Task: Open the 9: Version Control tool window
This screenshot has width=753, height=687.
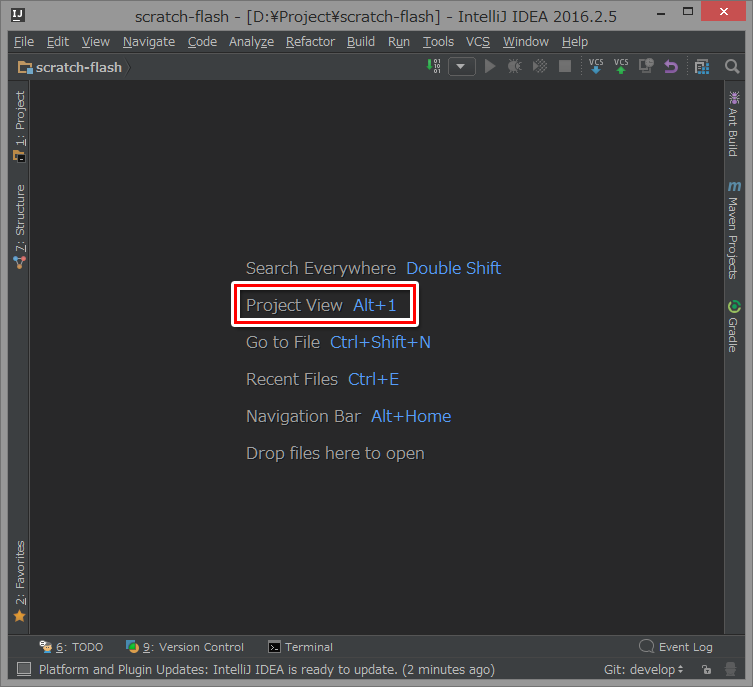Action: click(x=185, y=647)
